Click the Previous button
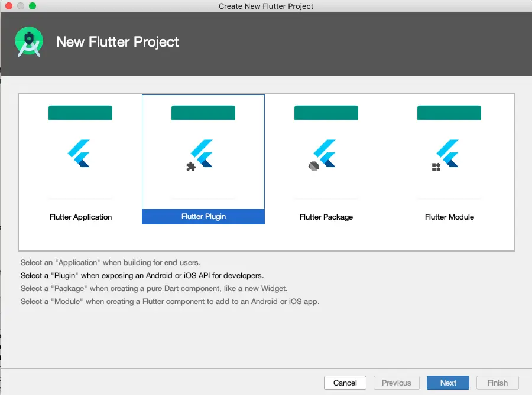 (396, 383)
